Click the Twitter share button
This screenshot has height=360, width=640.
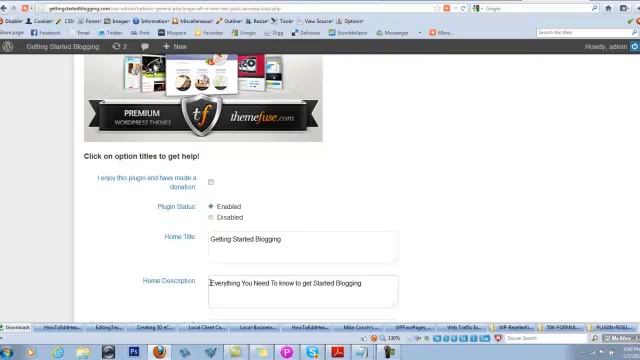tap(110, 33)
